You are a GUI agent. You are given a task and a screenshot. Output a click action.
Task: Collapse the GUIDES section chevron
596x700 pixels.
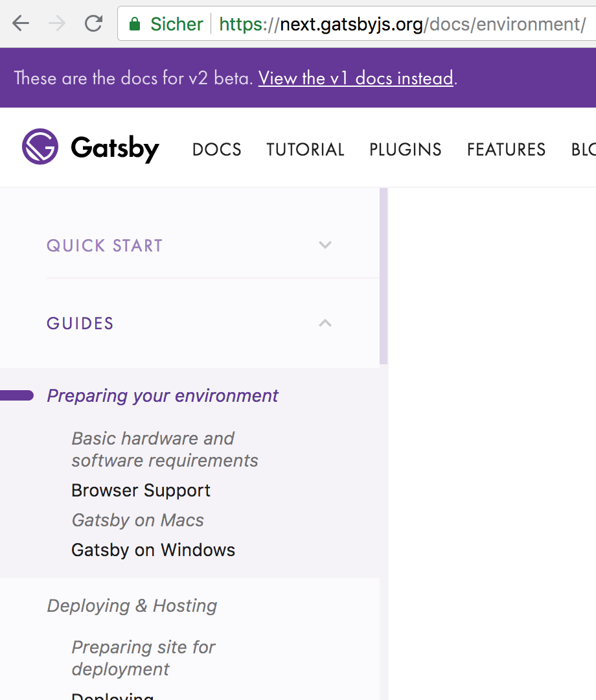tap(325, 323)
